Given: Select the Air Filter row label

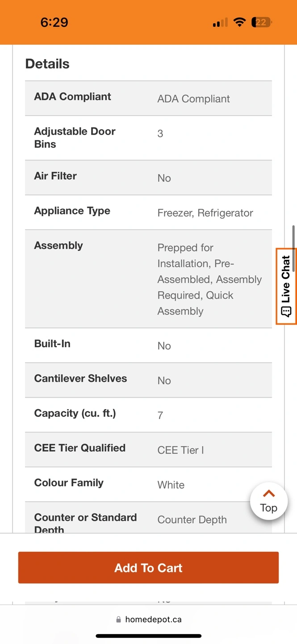Looking at the screenshot, I should [55, 176].
